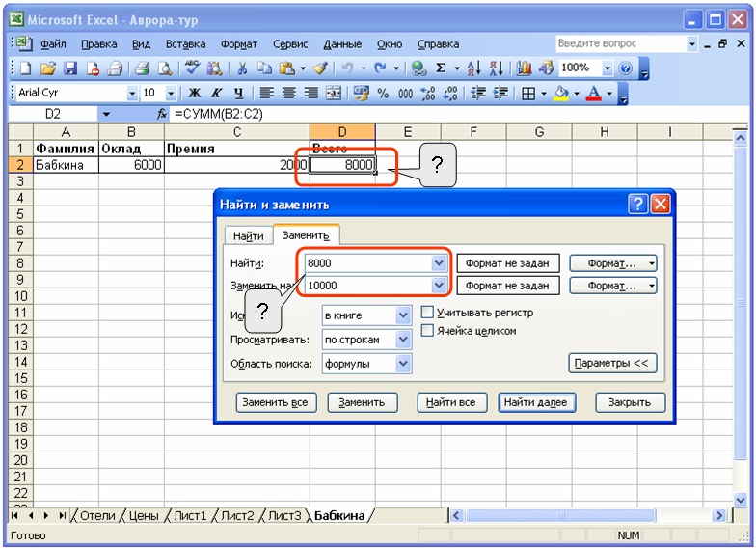The height and width of the screenshot is (548, 756).
Task: Click the horizontal scrollbar thumb
Action: tap(561, 515)
